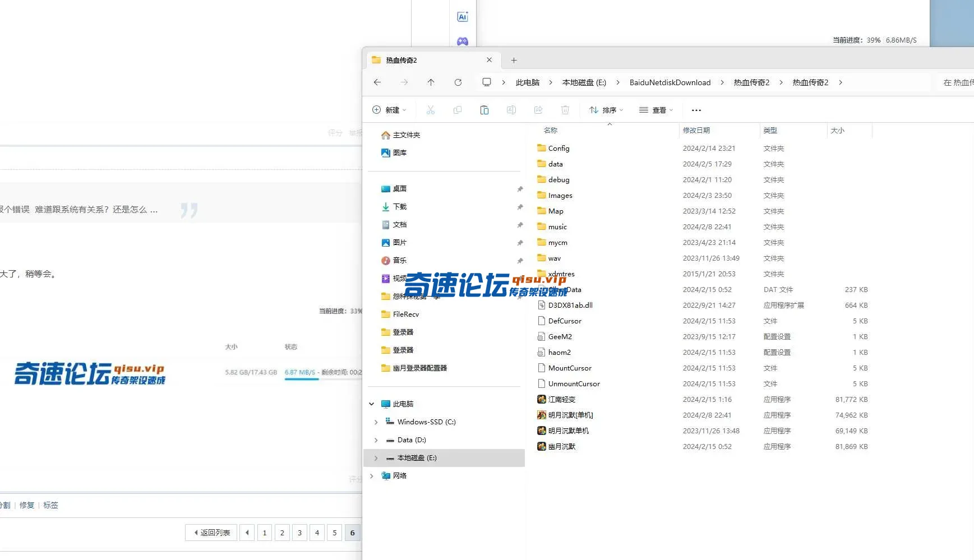Go to forum page 3

[x=299, y=533]
